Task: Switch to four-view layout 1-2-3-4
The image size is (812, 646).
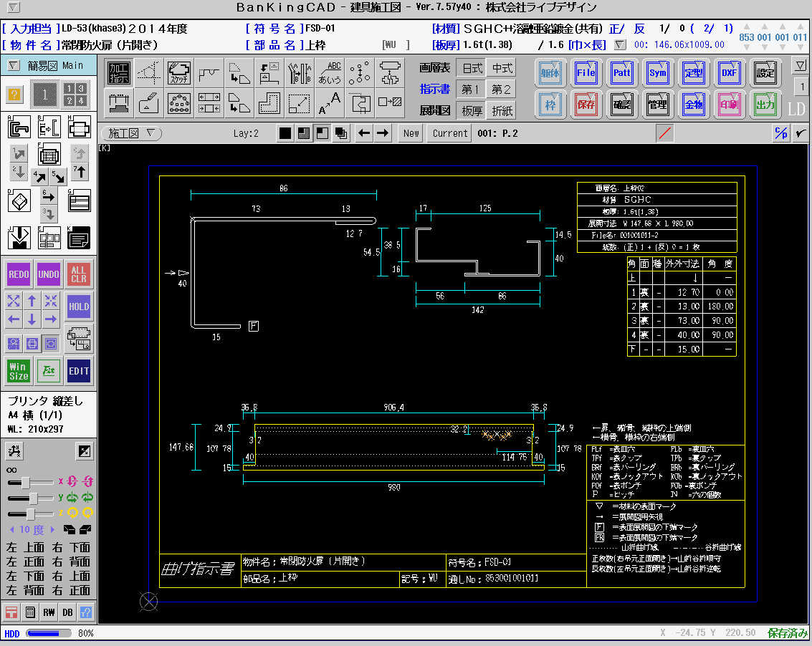Action: (x=75, y=95)
